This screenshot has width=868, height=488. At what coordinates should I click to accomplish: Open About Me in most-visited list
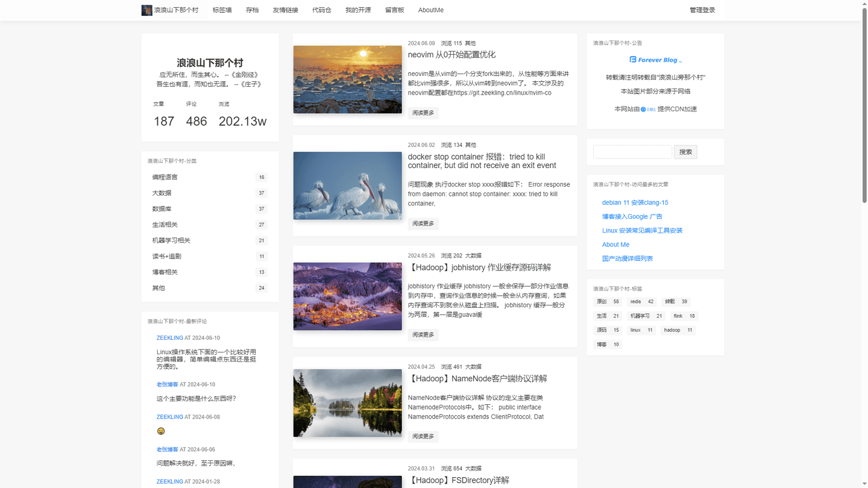coord(615,245)
